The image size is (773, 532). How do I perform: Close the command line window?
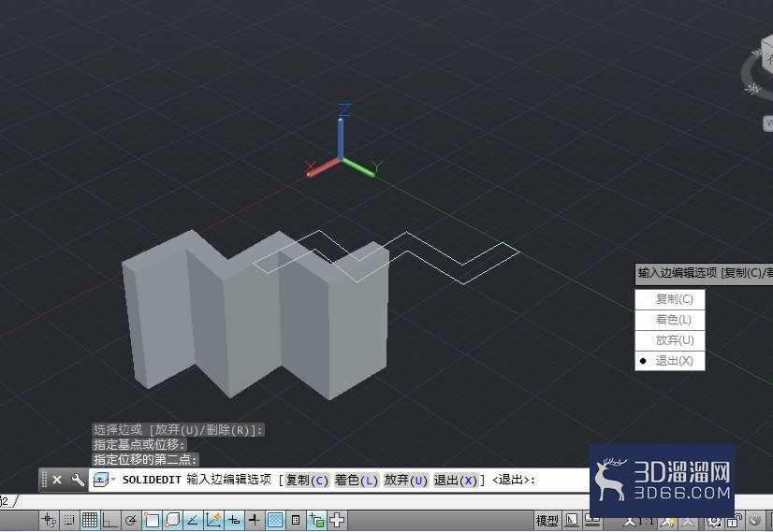(57, 480)
